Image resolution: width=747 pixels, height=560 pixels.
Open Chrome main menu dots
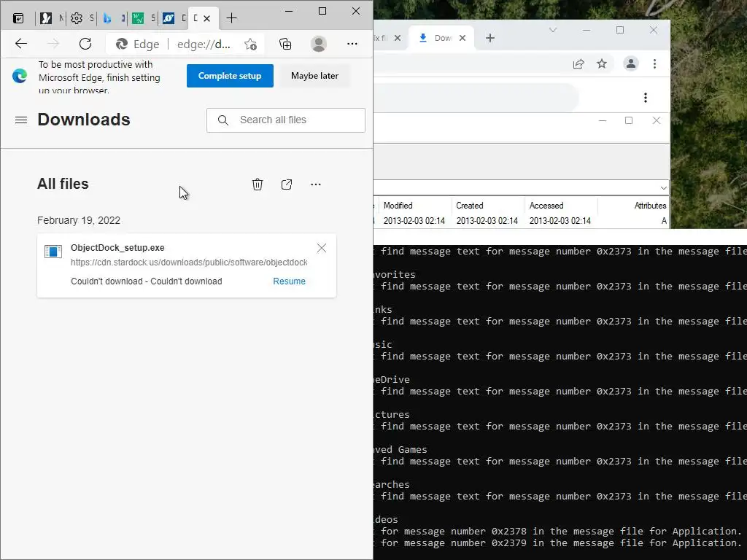654,64
